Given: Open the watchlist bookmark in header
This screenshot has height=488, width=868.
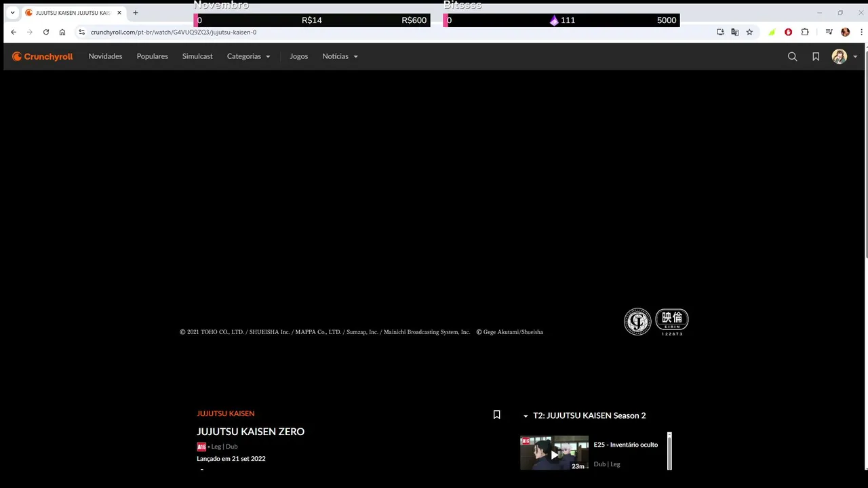Looking at the screenshot, I should pyautogui.click(x=816, y=57).
